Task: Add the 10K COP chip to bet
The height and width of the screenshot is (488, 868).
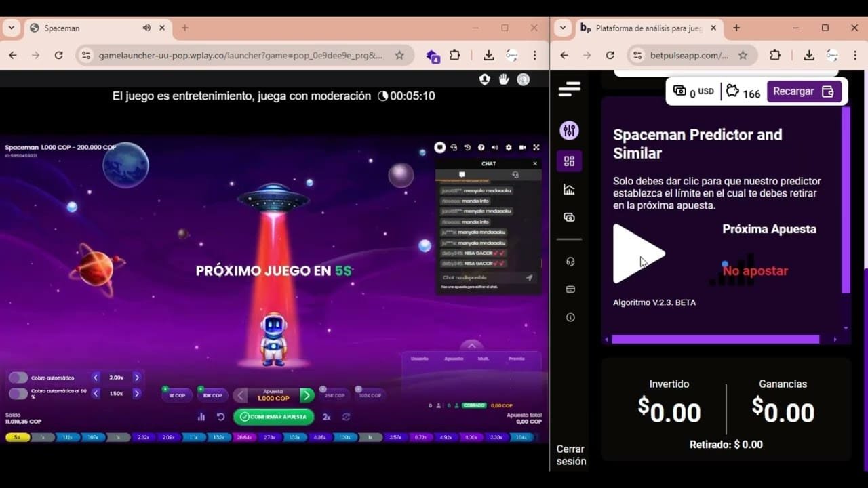Action: point(212,394)
